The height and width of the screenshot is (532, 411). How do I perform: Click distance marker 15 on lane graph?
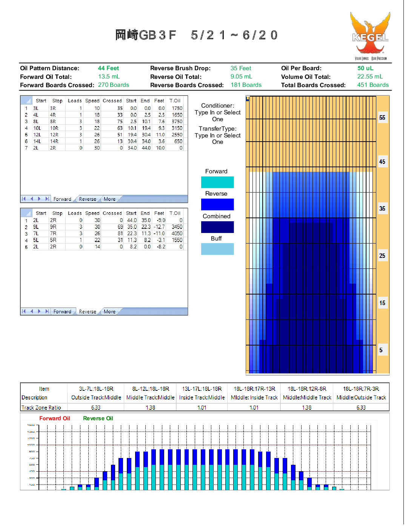click(x=382, y=303)
